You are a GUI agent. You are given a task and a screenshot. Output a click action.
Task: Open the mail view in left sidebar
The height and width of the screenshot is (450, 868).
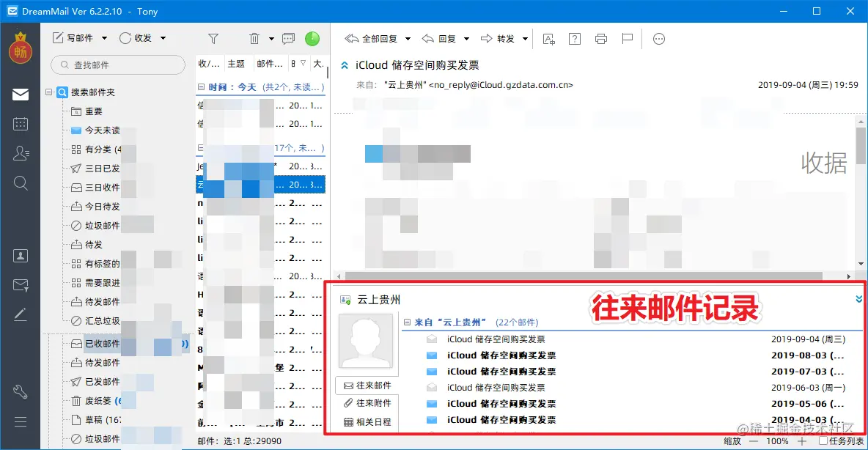(x=21, y=95)
